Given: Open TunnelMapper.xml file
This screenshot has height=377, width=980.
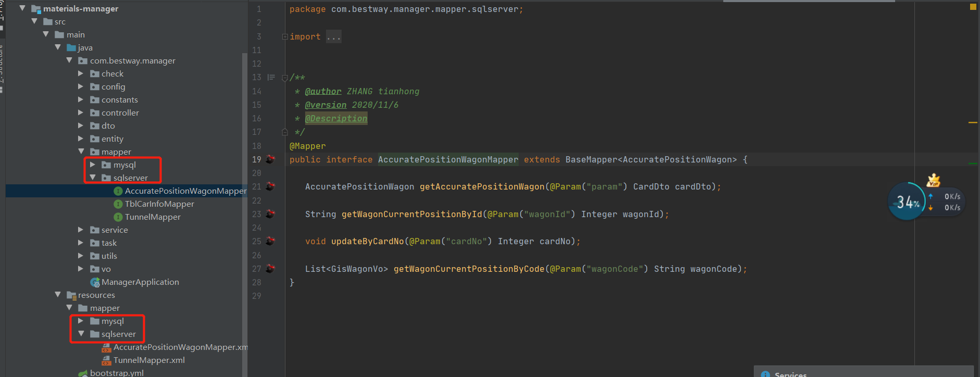Looking at the screenshot, I should [x=149, y=360].
